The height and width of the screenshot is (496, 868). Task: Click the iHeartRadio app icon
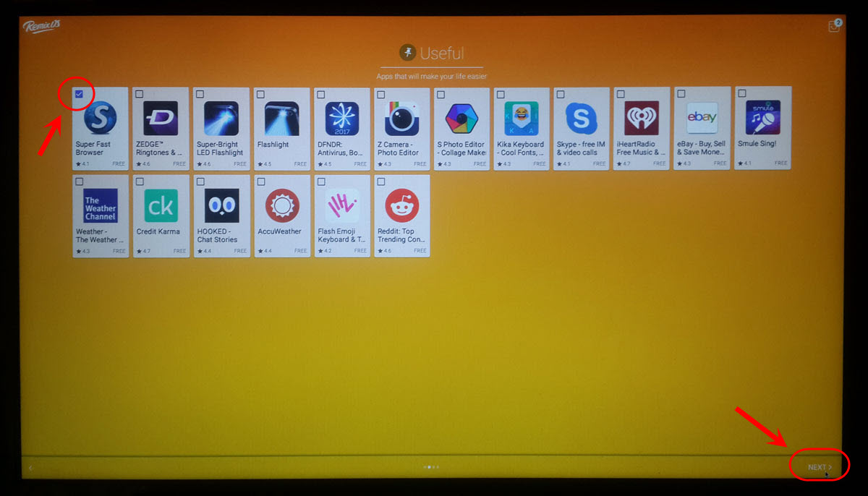pyautogui.click(x=642, y=119)
